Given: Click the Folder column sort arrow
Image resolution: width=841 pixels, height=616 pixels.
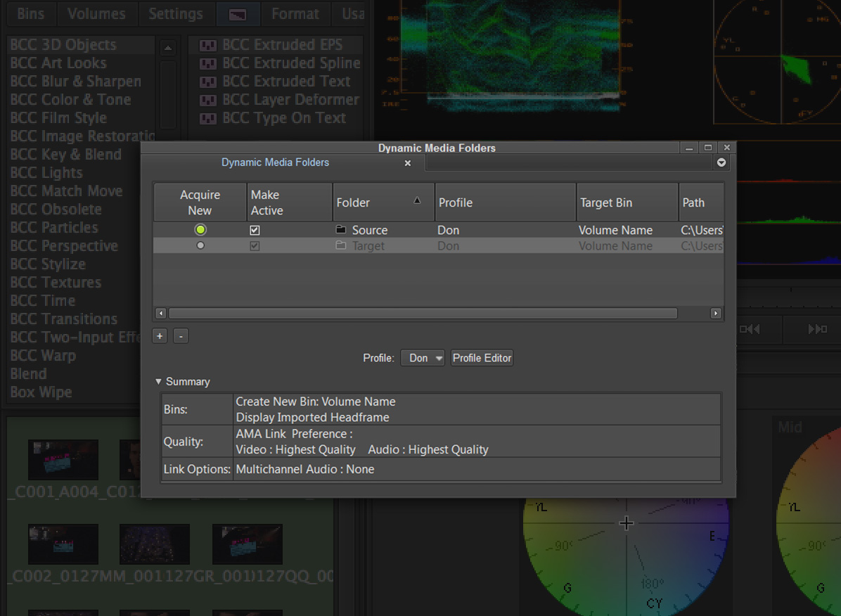Looking at the screenshot, I should tap(417, 200).
